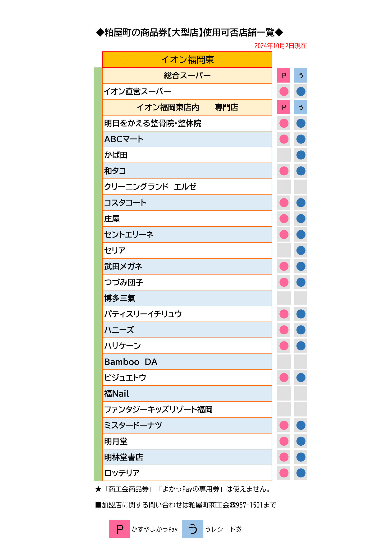Select the セリア store name
This screenshot has width=392, height=555.
[x=115, y=250]
